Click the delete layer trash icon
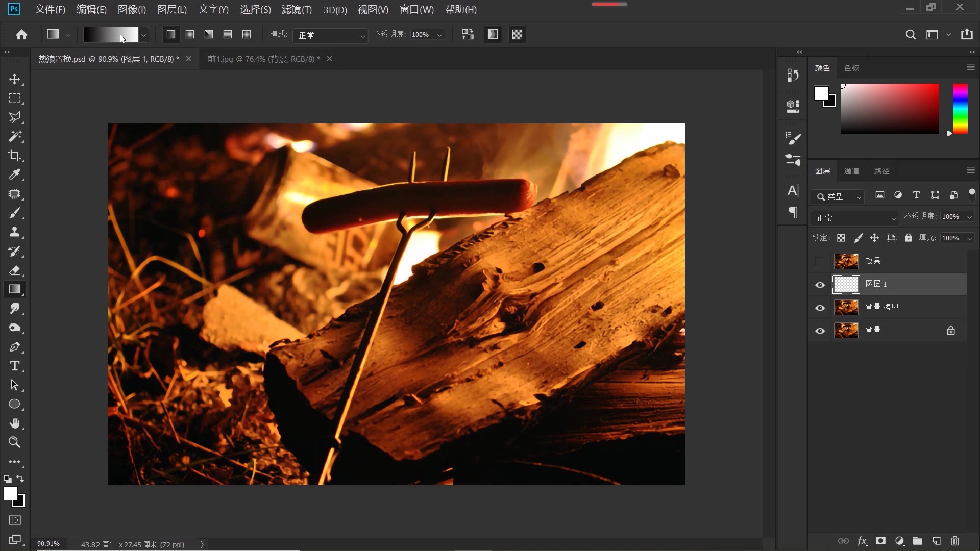The width and height of the screenshot is (980, 551). pos(955,541)
